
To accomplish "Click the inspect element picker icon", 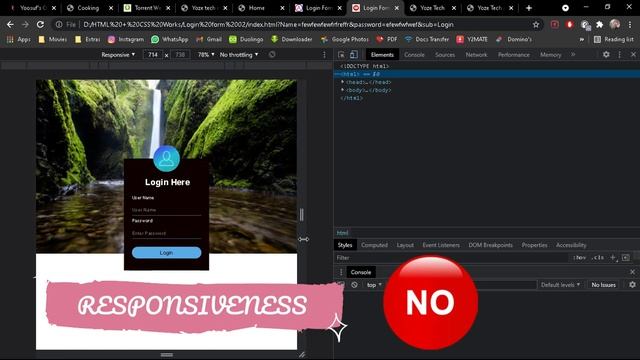I will pos(342,55).
